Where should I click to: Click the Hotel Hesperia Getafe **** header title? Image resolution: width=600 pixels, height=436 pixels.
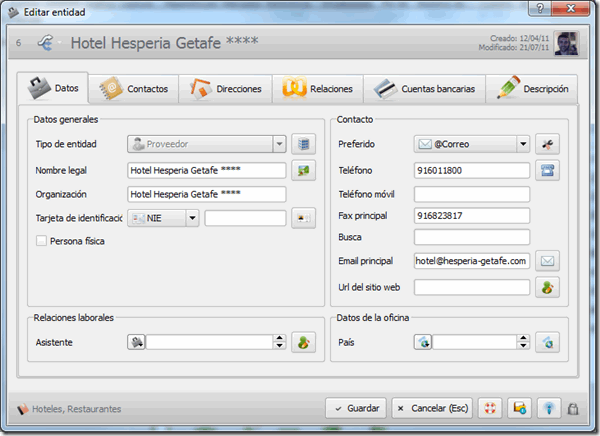click(x=165, y=42)
